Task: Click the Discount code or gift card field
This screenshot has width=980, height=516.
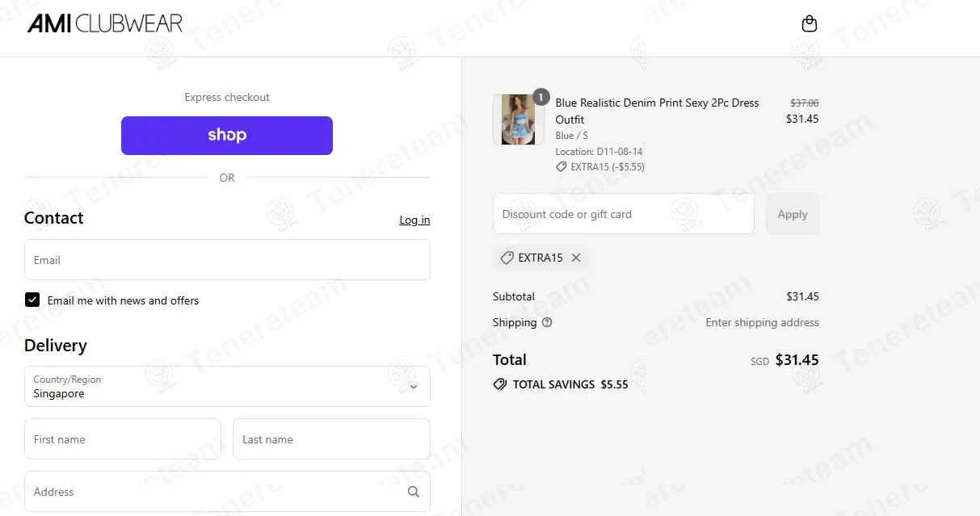Action: click(624, 214)
